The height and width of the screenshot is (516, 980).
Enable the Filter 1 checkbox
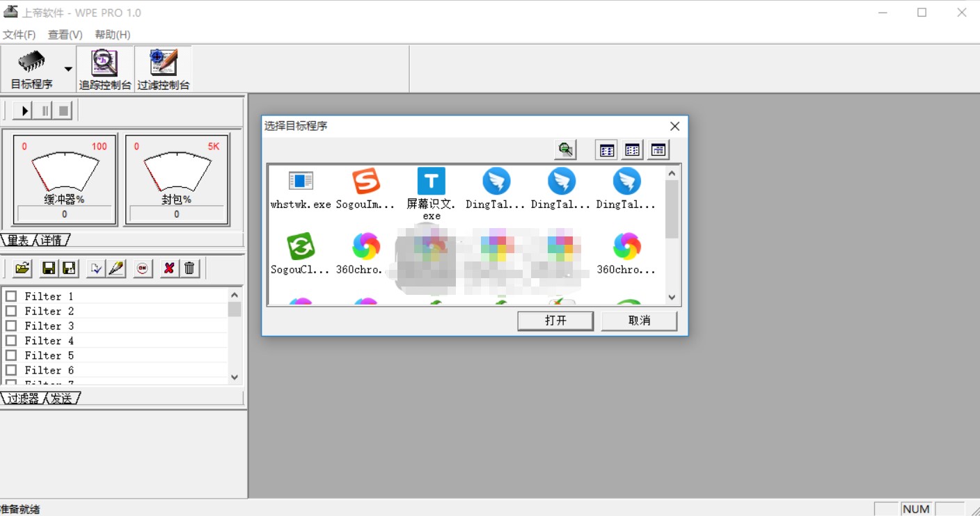coord(11,296)
